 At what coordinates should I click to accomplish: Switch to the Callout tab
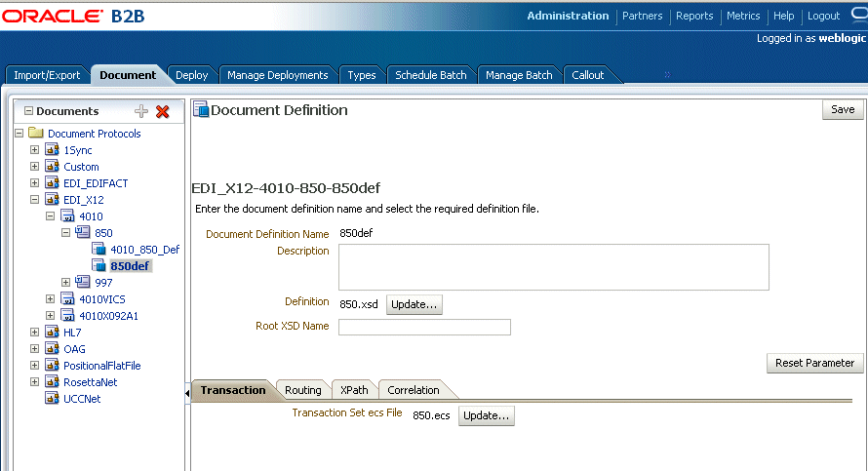coord(587,75)
